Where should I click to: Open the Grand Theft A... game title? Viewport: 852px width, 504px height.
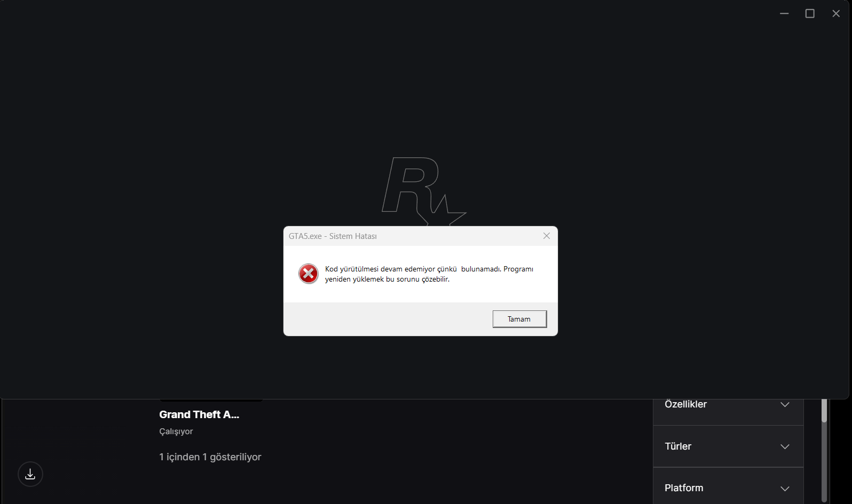(199, 414)
